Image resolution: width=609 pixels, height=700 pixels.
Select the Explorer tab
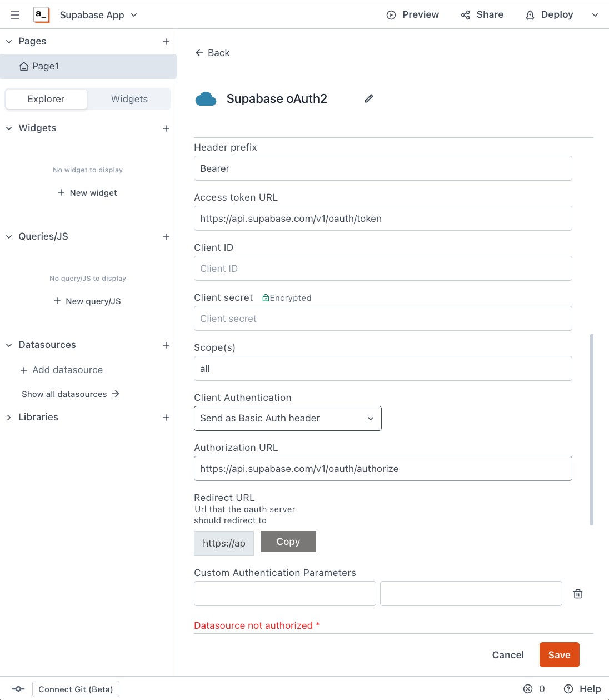(46, 98)
